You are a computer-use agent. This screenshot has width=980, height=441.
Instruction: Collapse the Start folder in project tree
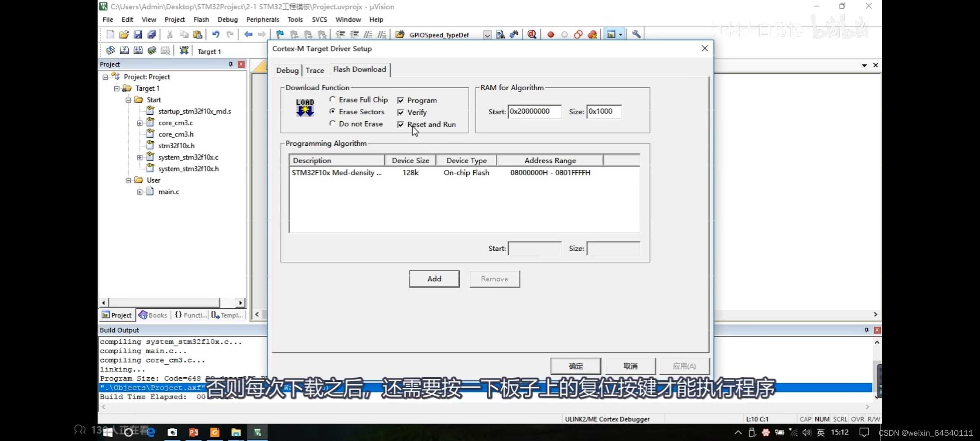128,100
